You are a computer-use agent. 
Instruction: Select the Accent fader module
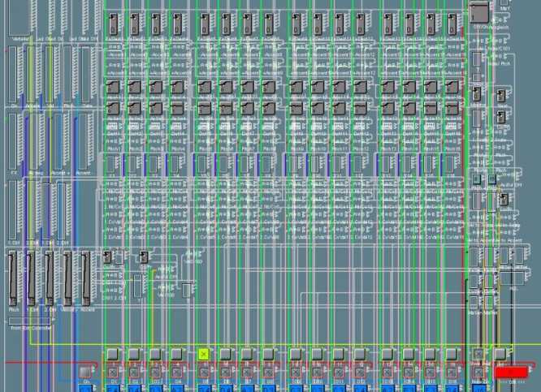85,278
